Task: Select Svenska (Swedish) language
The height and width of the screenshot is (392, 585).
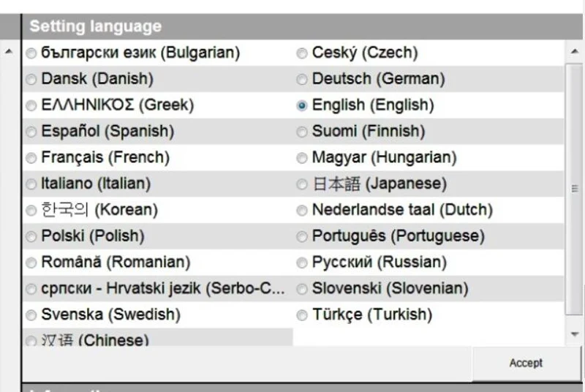Action: (31, 315)
